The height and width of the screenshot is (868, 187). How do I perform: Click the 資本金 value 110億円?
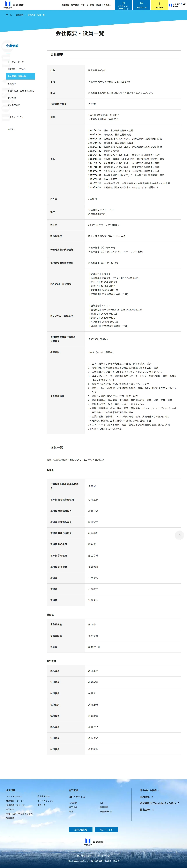pos(92,199)
